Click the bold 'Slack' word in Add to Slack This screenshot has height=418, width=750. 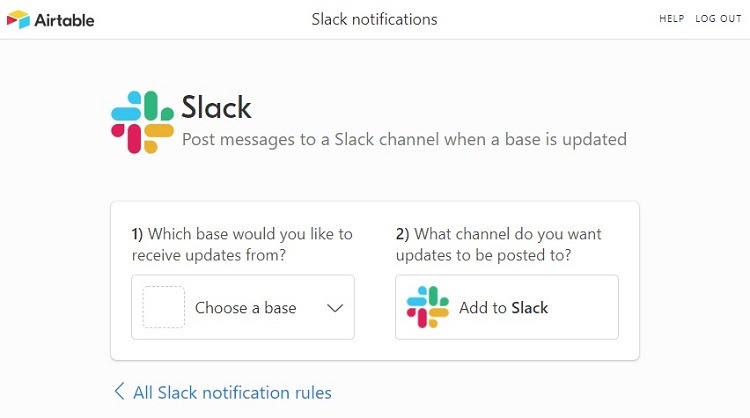pos(529,308)
